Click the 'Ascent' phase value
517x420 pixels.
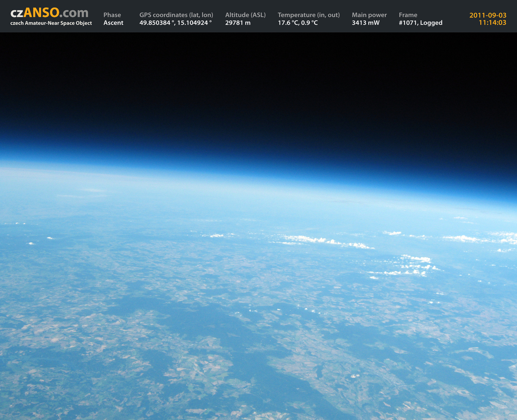[x=113, y=23]
